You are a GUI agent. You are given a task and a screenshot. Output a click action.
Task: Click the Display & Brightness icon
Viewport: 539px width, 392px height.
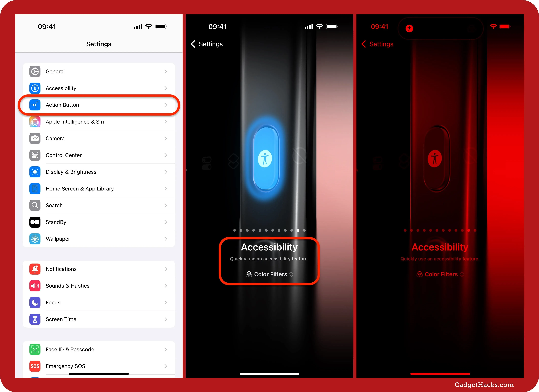35,172
